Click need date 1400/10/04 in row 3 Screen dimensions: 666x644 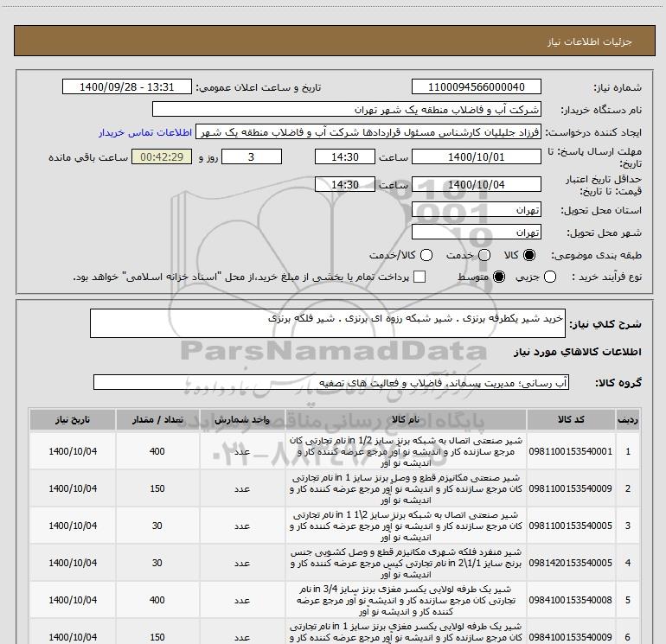pos(73,526)
